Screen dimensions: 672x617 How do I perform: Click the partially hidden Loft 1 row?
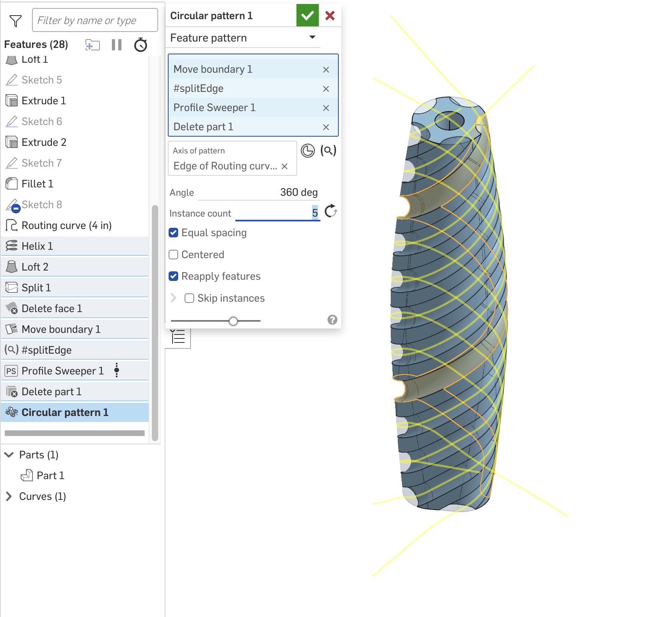click(x=75, y=60)
